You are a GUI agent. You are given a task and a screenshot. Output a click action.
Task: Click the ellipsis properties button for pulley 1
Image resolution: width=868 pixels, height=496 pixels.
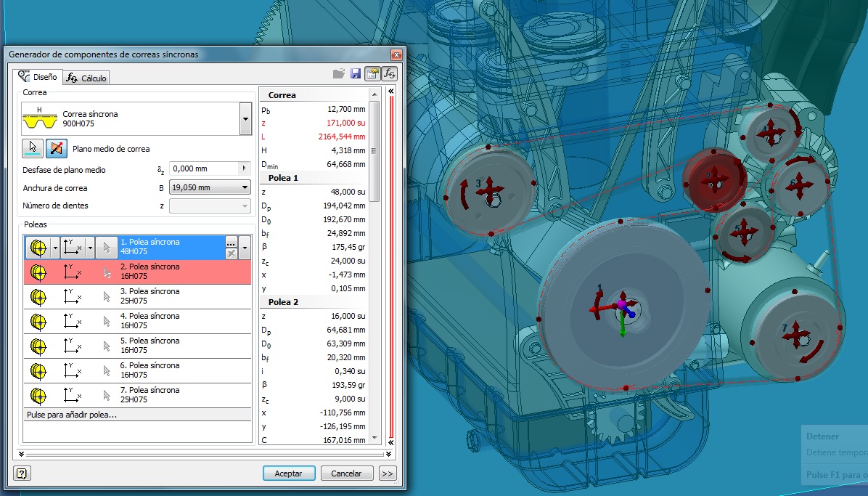(232, 242)
